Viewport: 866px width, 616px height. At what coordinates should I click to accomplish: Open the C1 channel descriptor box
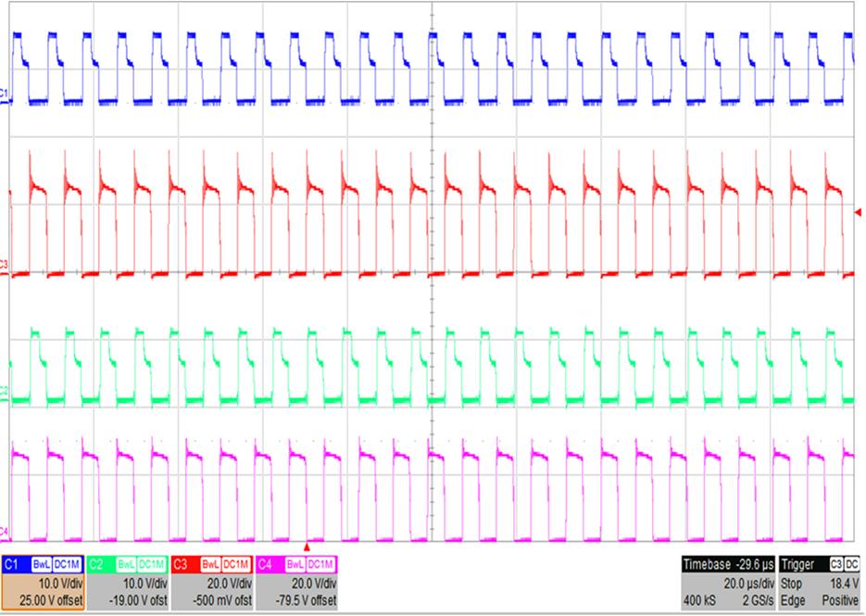(x=44, y=584)
